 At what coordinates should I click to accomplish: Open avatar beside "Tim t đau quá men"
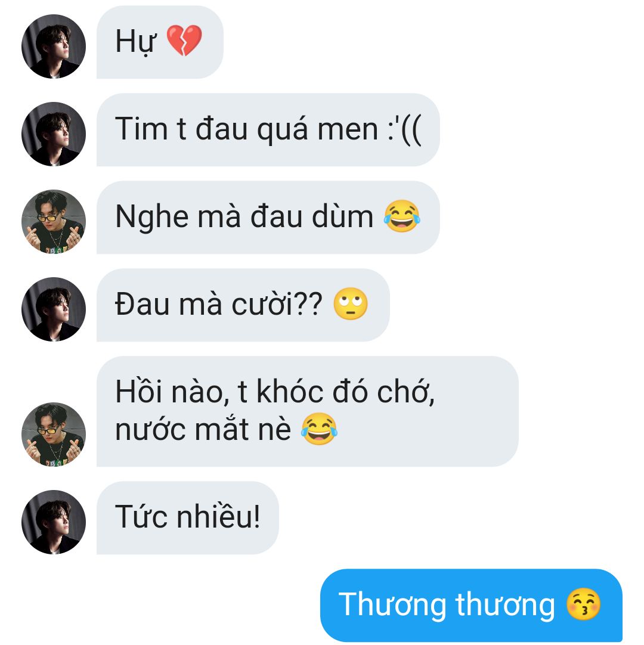click(54, 134)
